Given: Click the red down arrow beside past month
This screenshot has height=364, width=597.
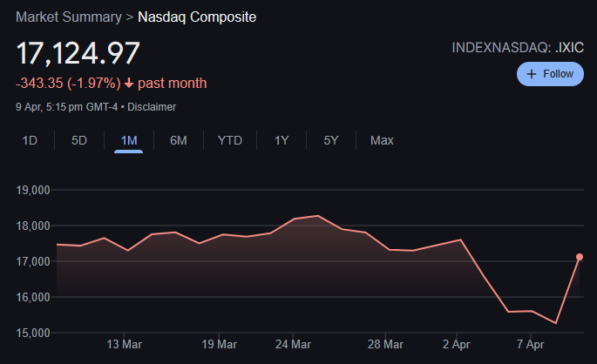Looking at the screenshot, I should coord(129,83).
